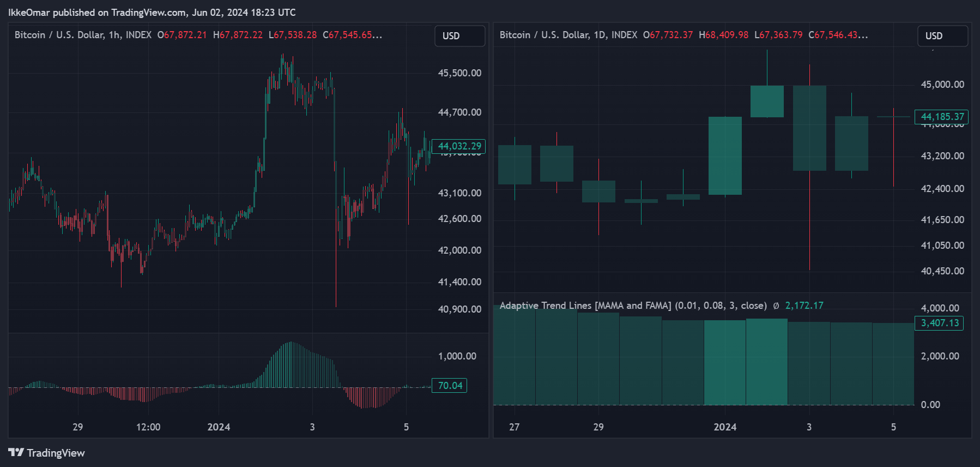The height and width of the screenshot is (467, 980).
Task: Click 2024 on right time axis
Action: pyautogui.click(x=725, y=427)
